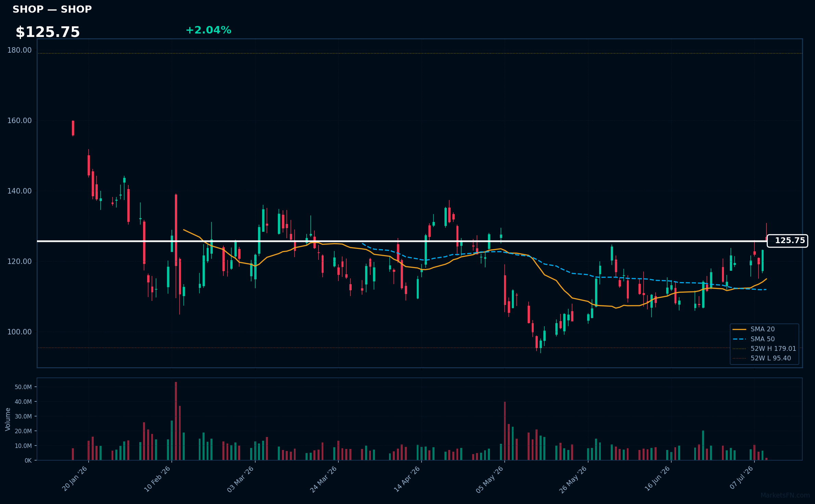Select the 52W H 179.01 legend entry
Viewport: 815px width, 504px height.
764,348
